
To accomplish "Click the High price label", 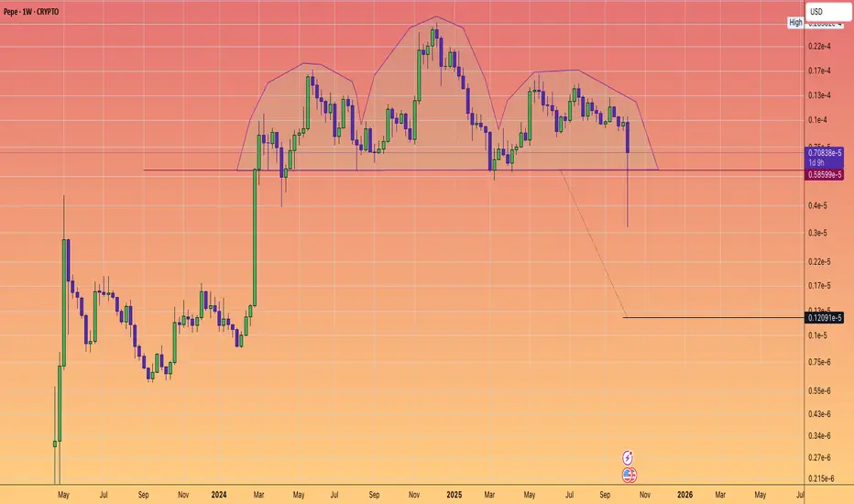I will coord(795,21).
